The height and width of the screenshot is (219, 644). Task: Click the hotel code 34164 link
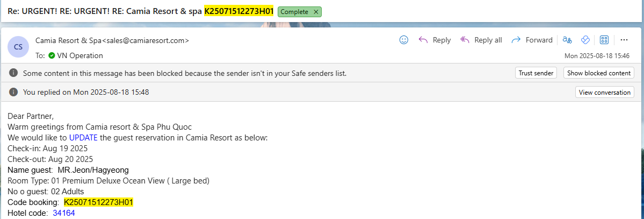(x=64, y=213)
